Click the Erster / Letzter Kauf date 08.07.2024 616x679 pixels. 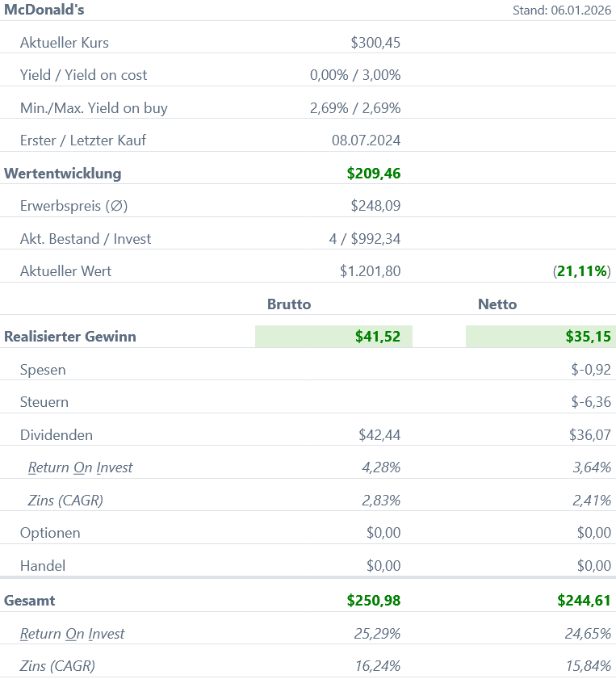366,140
